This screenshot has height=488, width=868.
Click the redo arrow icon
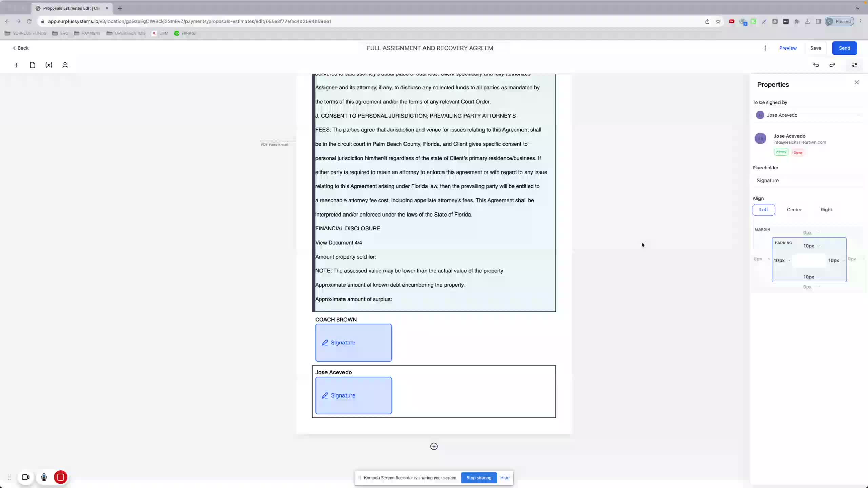[x=832, y=65]
